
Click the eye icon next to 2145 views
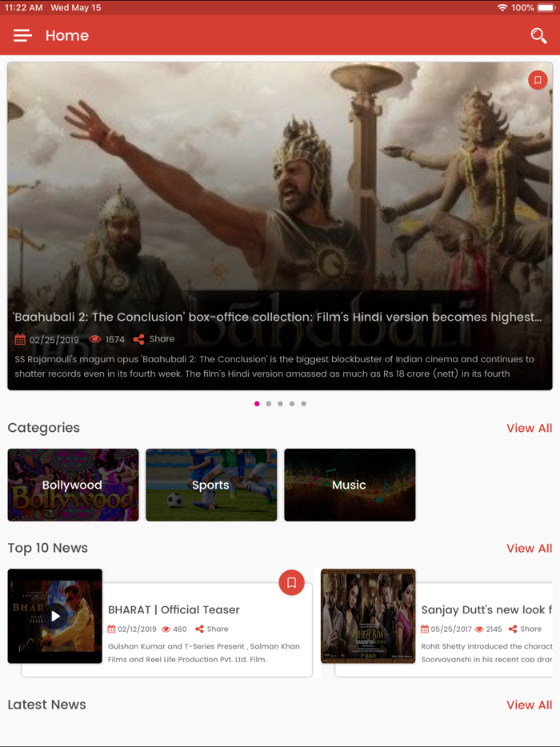pyautogui.click(x=479, y=629)
